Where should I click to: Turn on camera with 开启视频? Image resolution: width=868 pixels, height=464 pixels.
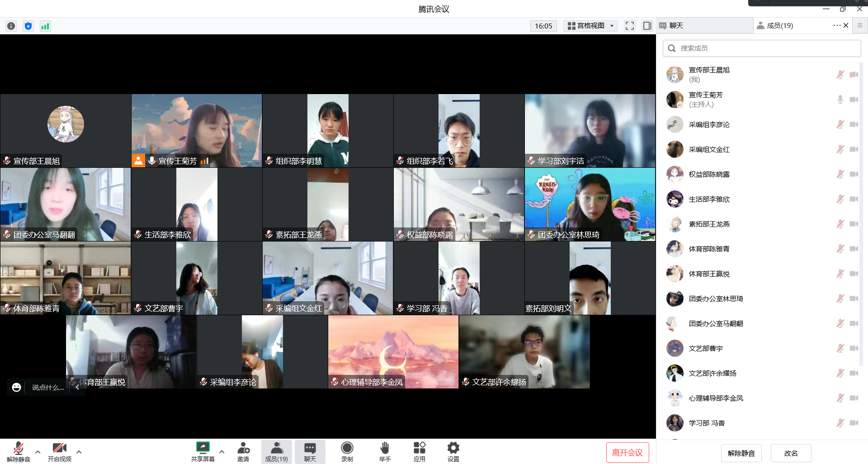[x=59, y=451]
